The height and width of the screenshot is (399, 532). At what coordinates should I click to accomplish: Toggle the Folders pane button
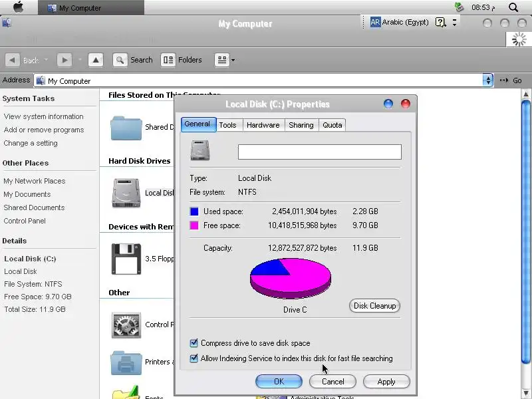(x=182, y=60)
